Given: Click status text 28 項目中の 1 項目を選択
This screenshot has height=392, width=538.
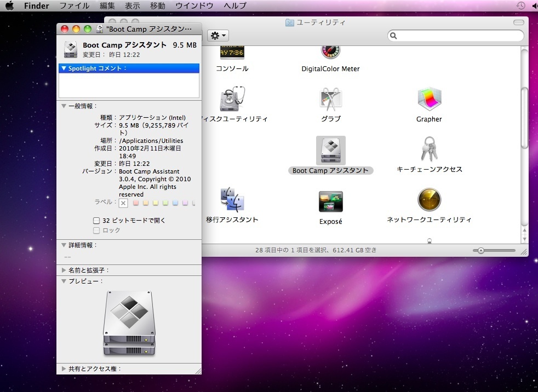Looking at the screenshot, I should pyautogui.click(x=291, y=250).
